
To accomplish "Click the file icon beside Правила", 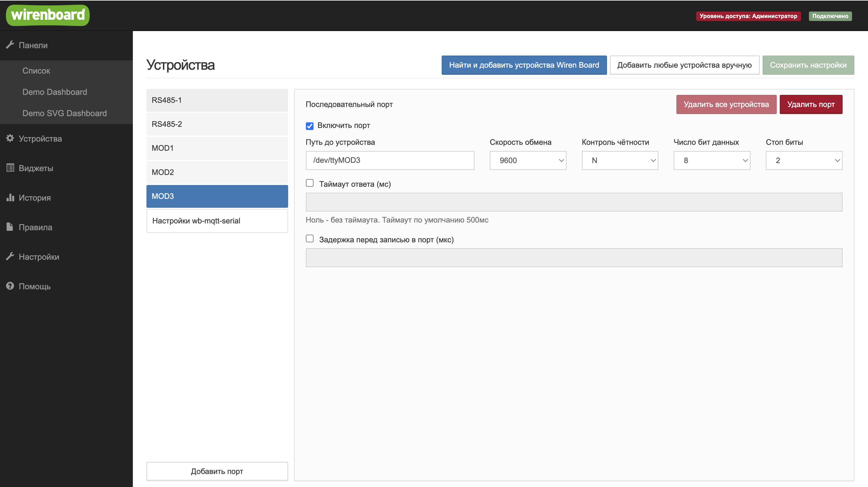I will point(10,227).
